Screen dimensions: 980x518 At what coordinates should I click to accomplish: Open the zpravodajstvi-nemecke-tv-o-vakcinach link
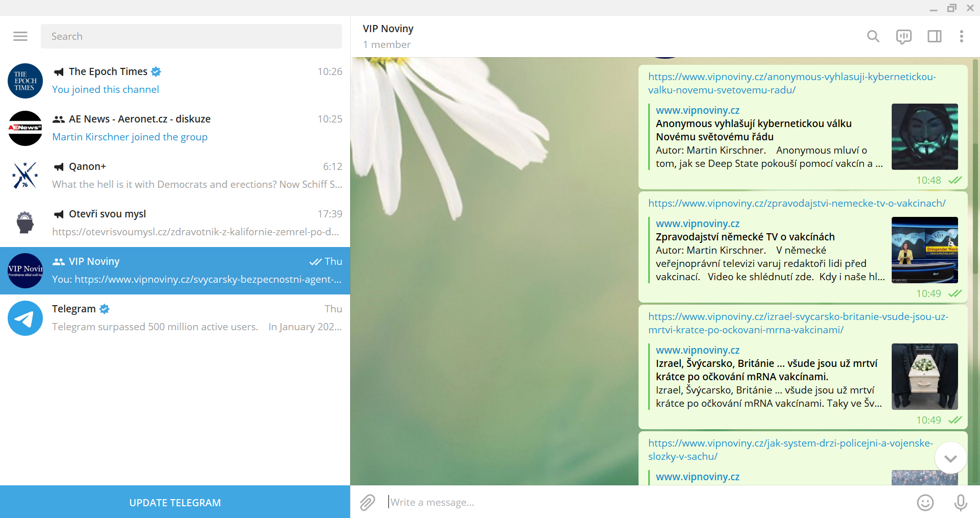pyautogui.click(x=797, y=203)
